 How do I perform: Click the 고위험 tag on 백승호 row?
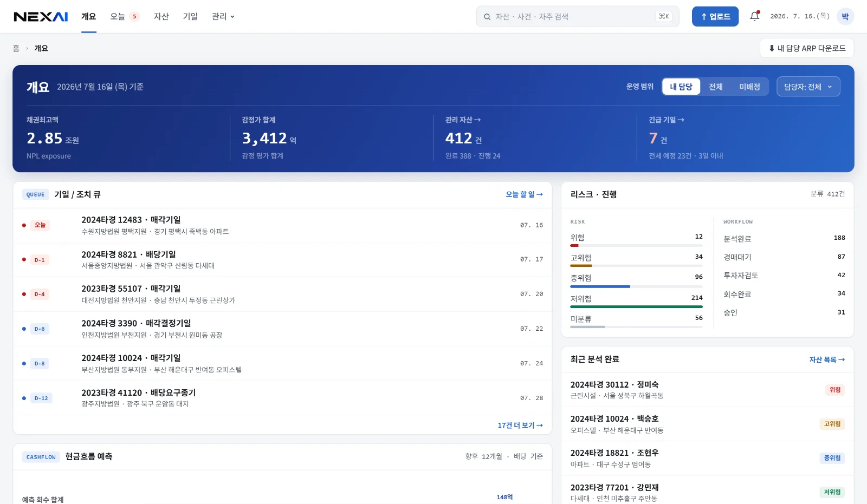coord(832,424)
